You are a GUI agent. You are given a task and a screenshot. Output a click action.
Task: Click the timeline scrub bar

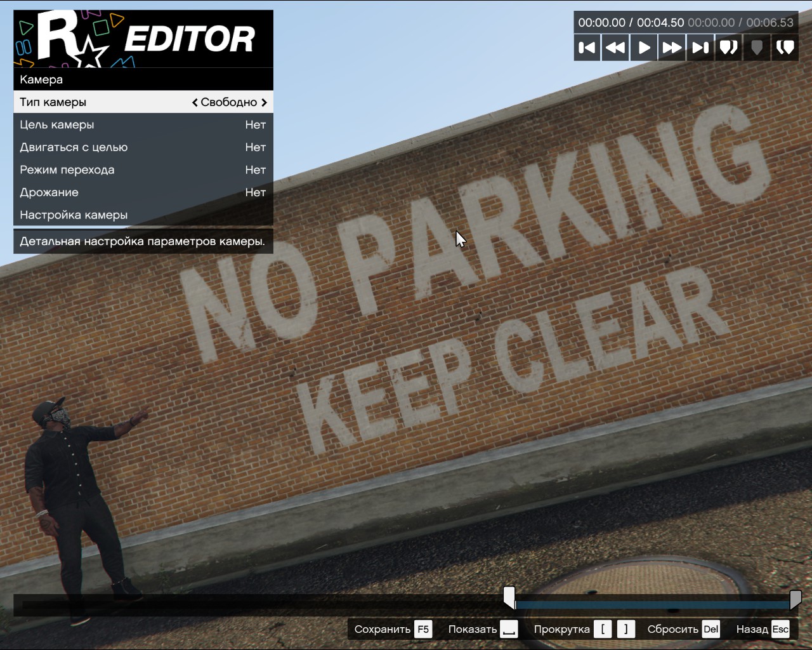click(406, 605)
